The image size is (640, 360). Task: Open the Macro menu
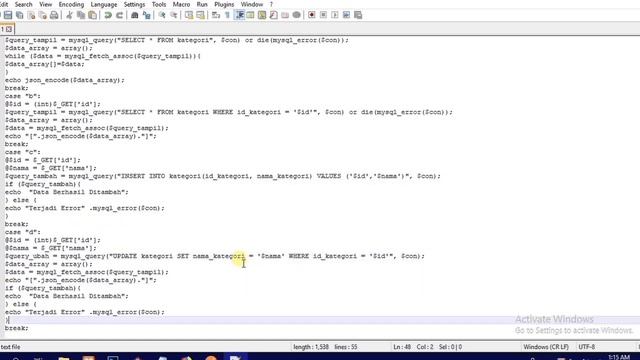181,4
